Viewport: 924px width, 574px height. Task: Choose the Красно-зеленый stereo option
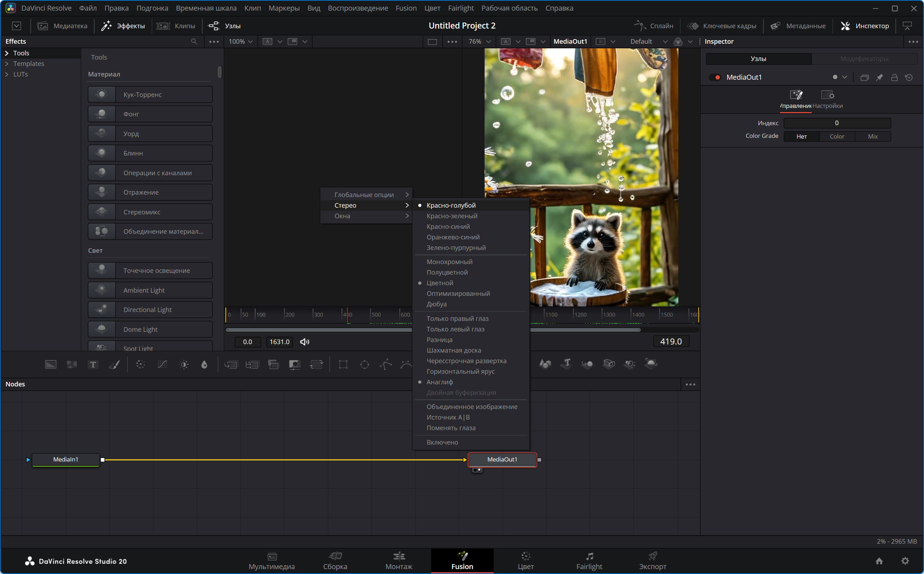452,216
